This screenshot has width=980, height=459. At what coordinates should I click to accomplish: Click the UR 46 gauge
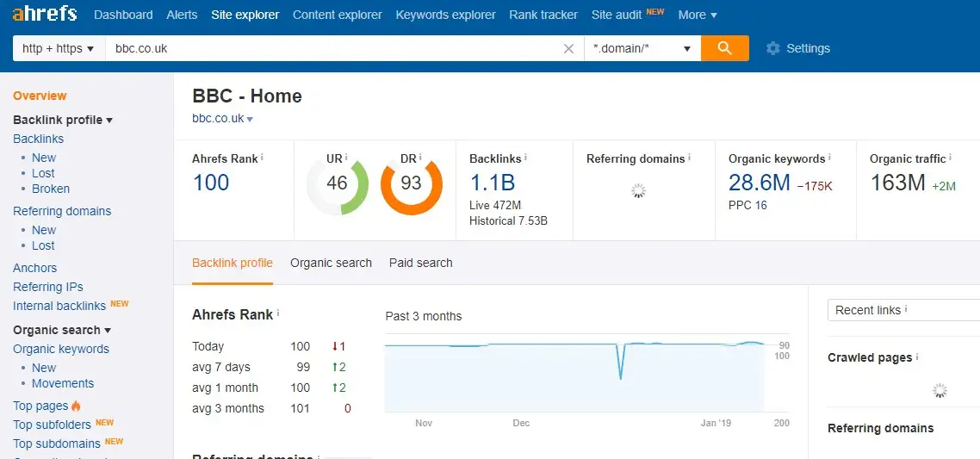click(338, 183)
